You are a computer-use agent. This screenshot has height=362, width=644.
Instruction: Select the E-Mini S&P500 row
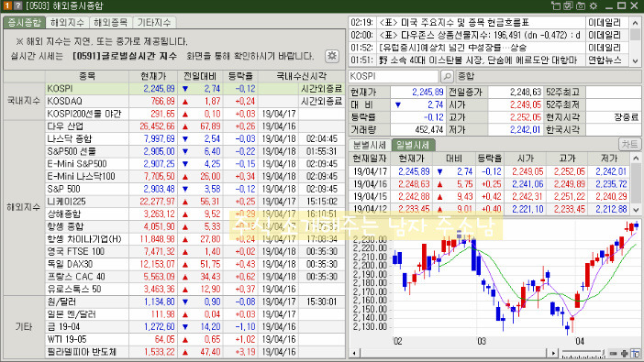pos(194,164)
